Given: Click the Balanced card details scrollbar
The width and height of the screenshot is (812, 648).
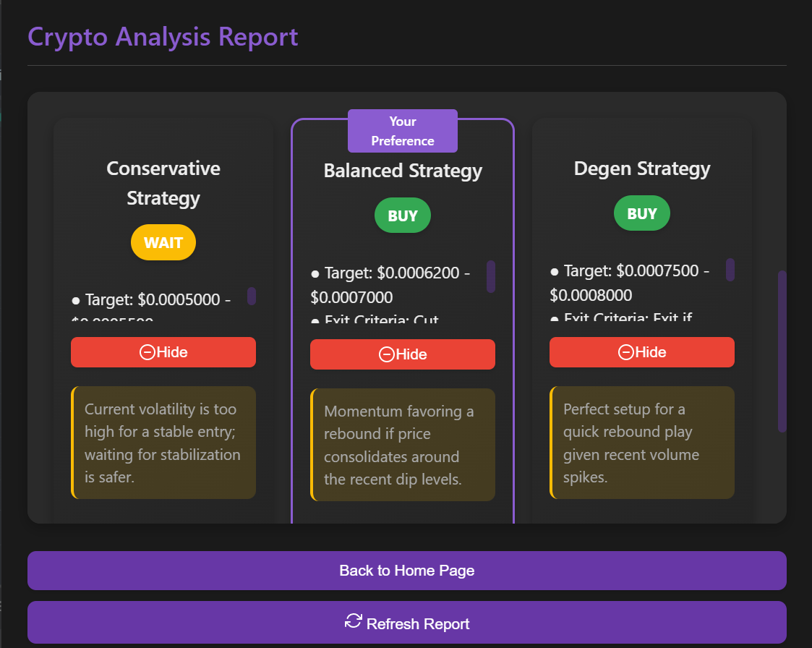Looking at the screenshot, I should tap(491, 276).
